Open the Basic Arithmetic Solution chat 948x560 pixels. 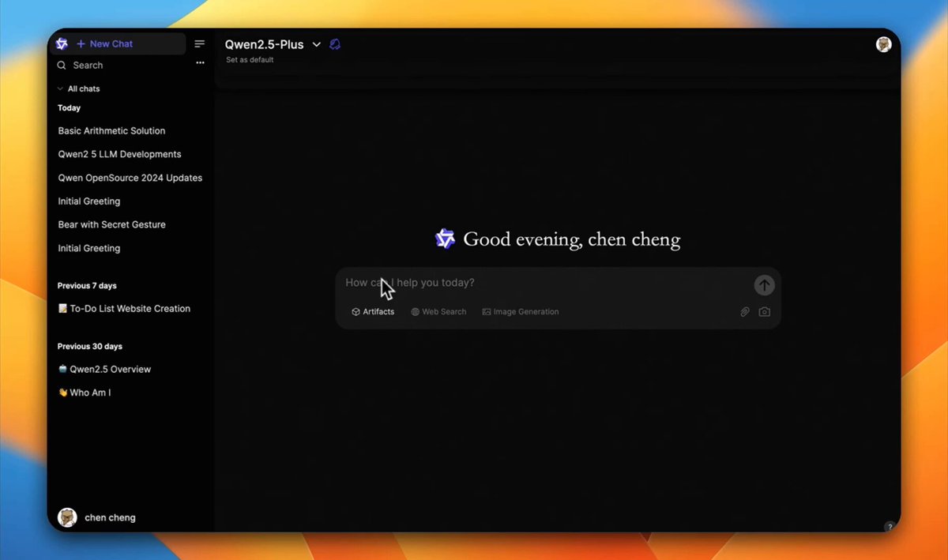[x=111, y=131]
